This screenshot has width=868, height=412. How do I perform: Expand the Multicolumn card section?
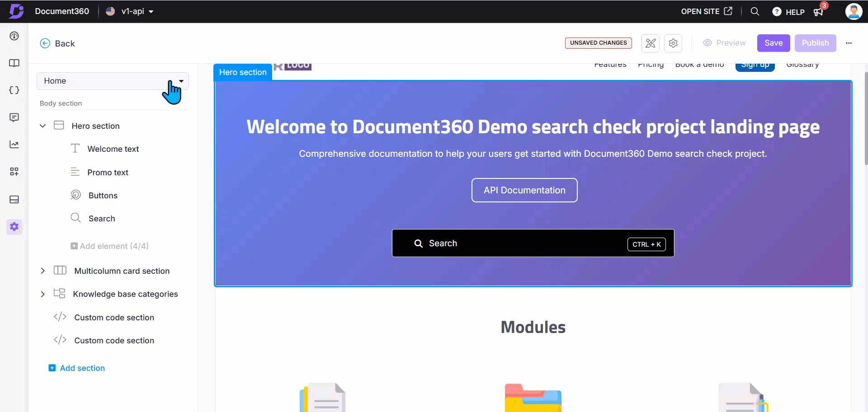coord(42,271)
